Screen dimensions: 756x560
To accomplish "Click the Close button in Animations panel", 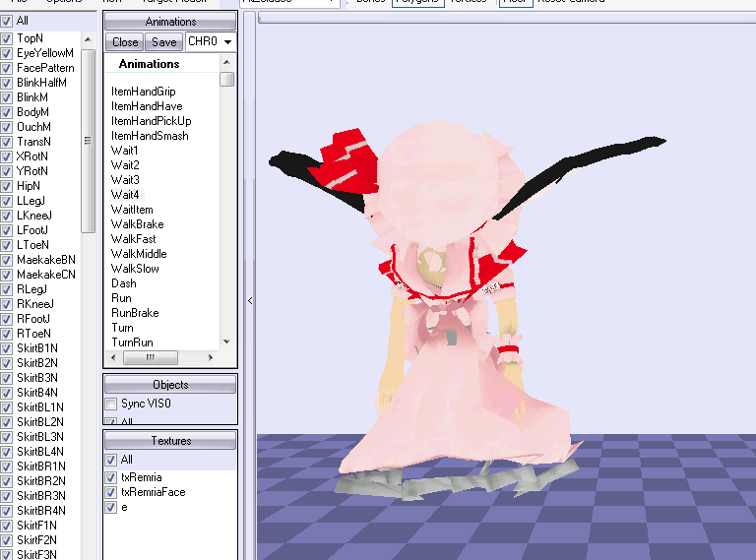I will (125, 42).
